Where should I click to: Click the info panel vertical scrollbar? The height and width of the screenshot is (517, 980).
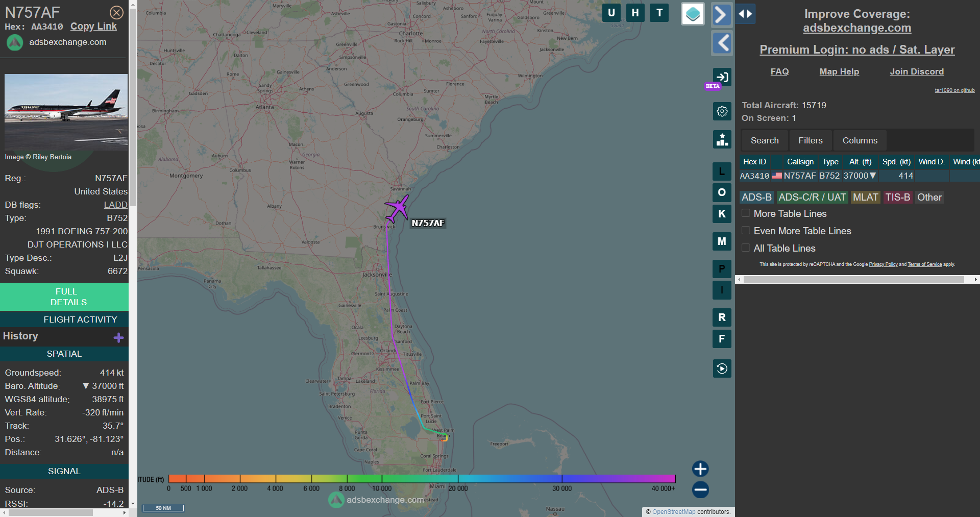[x=133, y=107]
